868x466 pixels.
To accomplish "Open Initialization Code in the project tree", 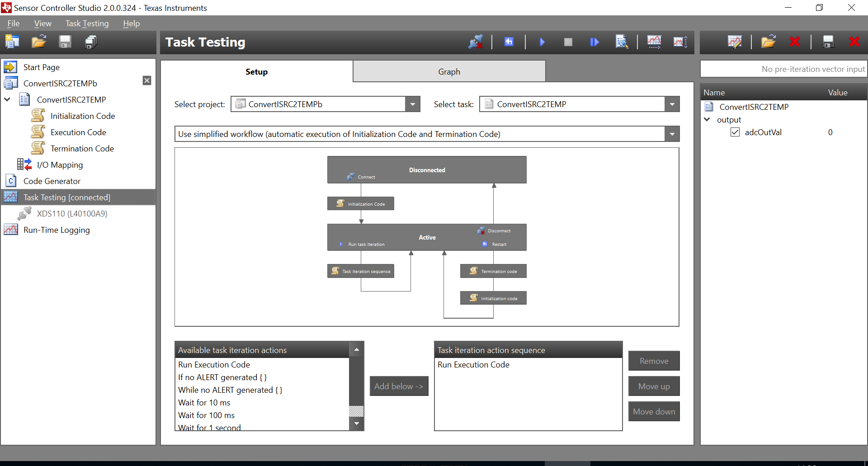I will click(x=83, y=116).
